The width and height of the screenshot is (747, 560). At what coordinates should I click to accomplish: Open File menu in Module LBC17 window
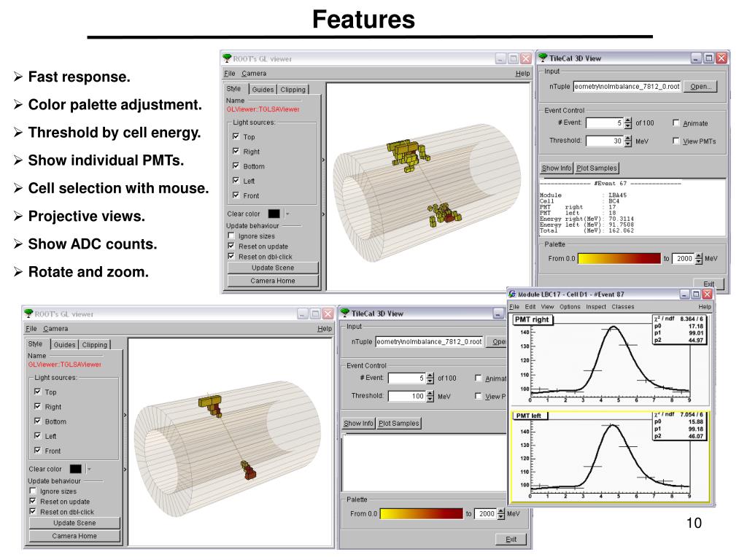click(514, 307)
